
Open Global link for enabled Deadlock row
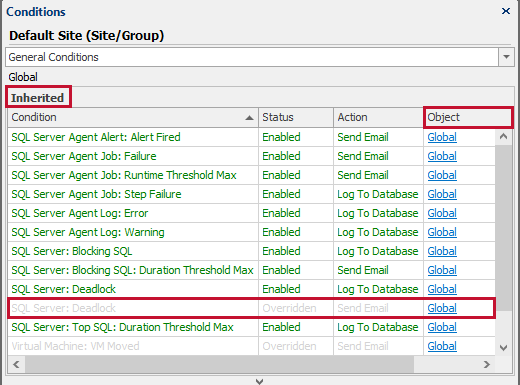(x=442, y=289)
